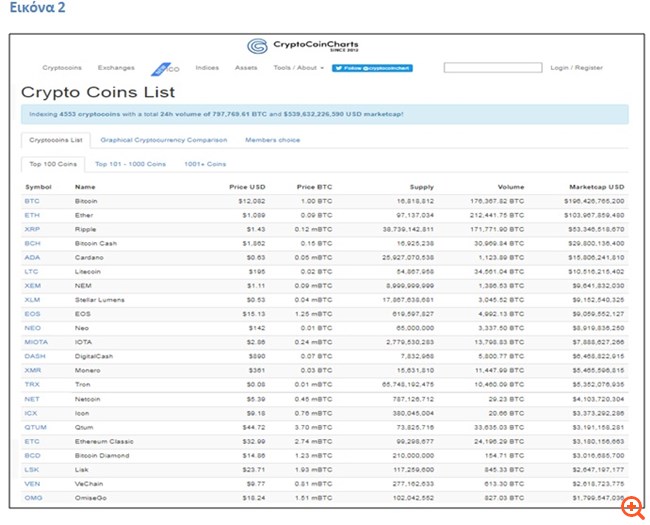Screen dimensions: 650x525
Task: Select the Top 101 - 1000 Coins tab
Action: click(x=131, y=164)
